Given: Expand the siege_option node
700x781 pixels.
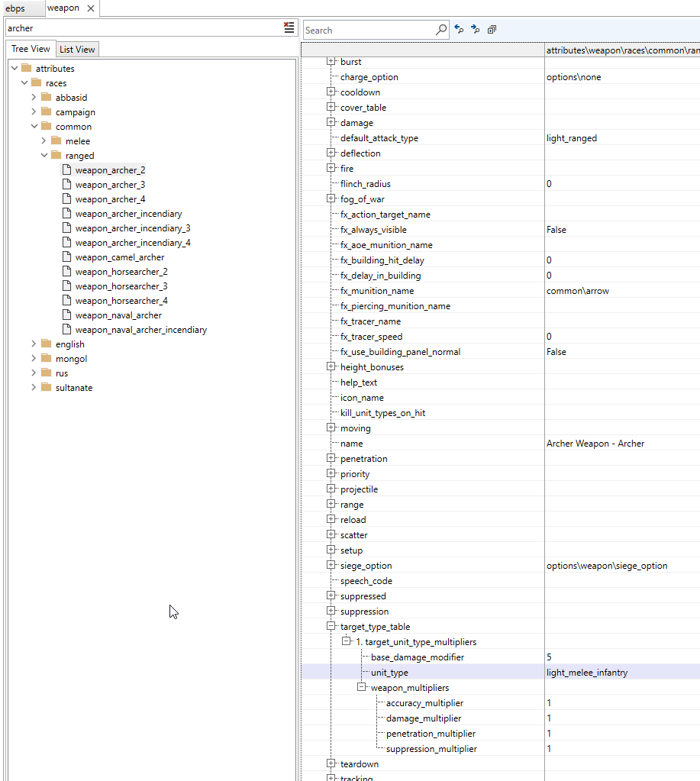Looking at the screenshot, I should pos(331,566).
